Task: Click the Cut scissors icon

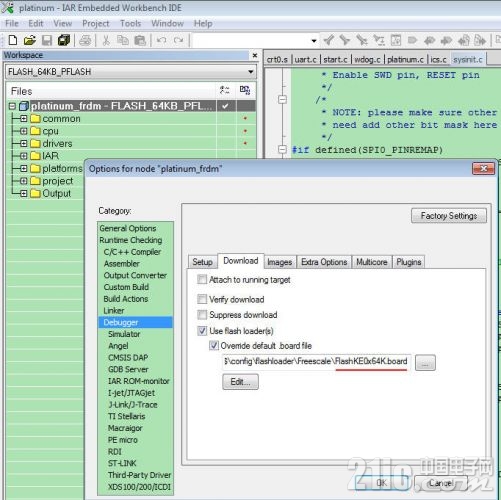Action: pos(106,40)
